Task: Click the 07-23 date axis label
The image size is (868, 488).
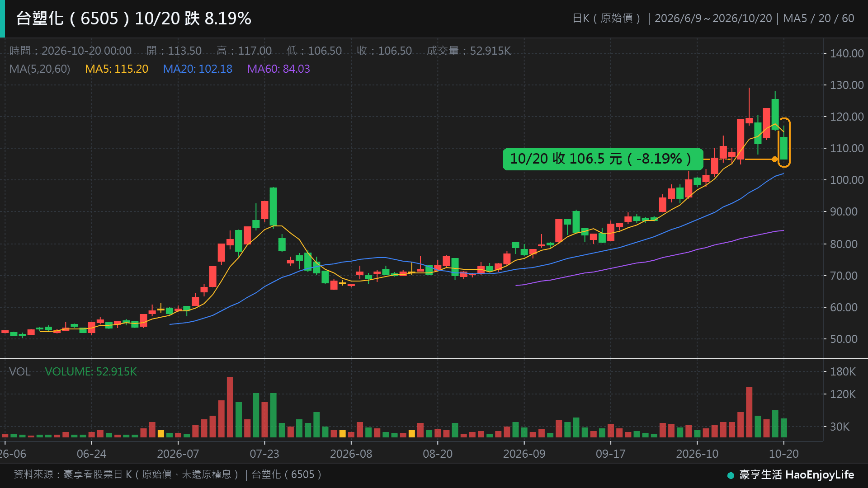Action: tap(264, 454)
